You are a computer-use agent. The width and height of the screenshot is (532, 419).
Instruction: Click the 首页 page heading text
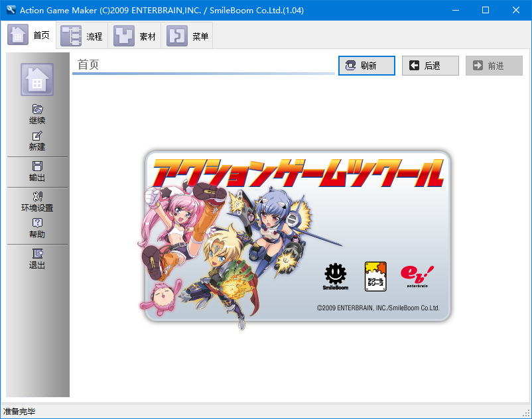pyautogui.click(x=88, y=64)
